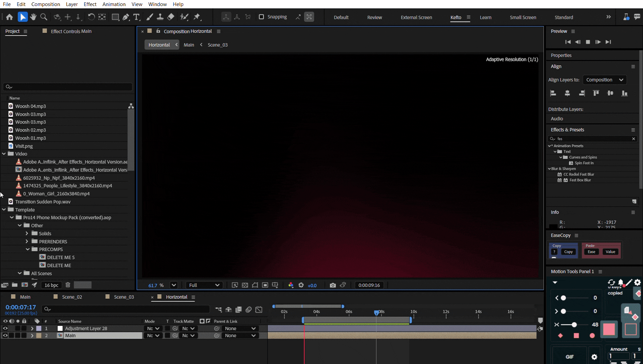The width and height of the screenshot is (643, 364).
Task: Switch to the Scene_02 timeline tab
Action: point(72,297)
